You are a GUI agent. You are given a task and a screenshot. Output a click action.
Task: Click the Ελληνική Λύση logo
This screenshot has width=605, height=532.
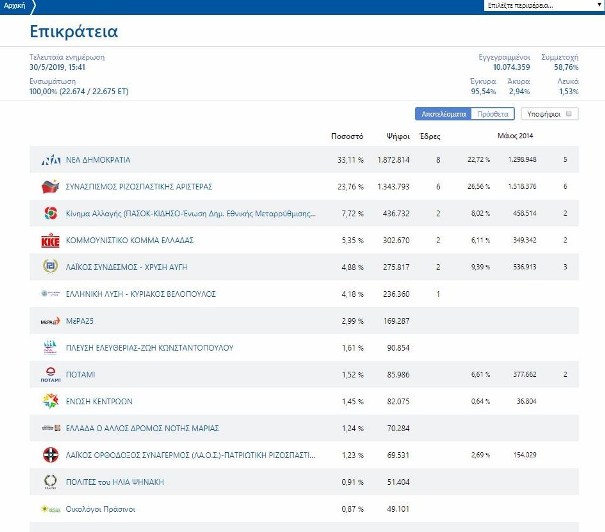click(51, 294)
